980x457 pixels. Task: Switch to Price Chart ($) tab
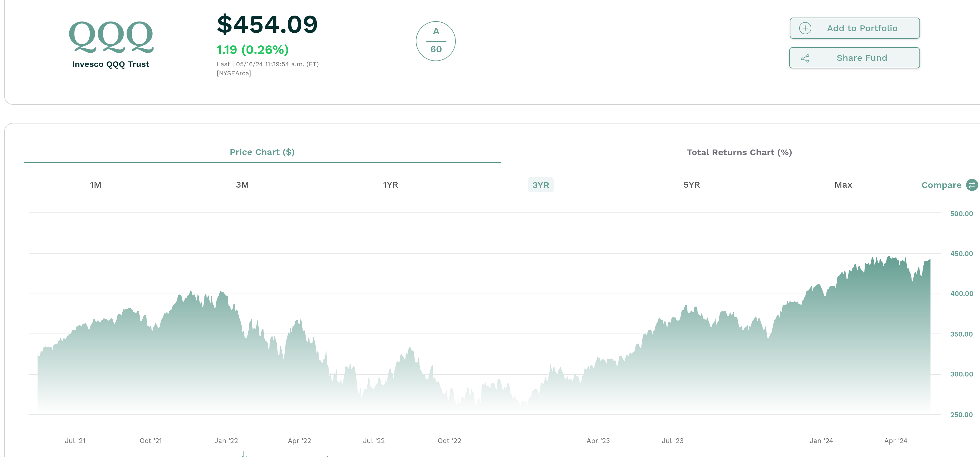[262, 152]
